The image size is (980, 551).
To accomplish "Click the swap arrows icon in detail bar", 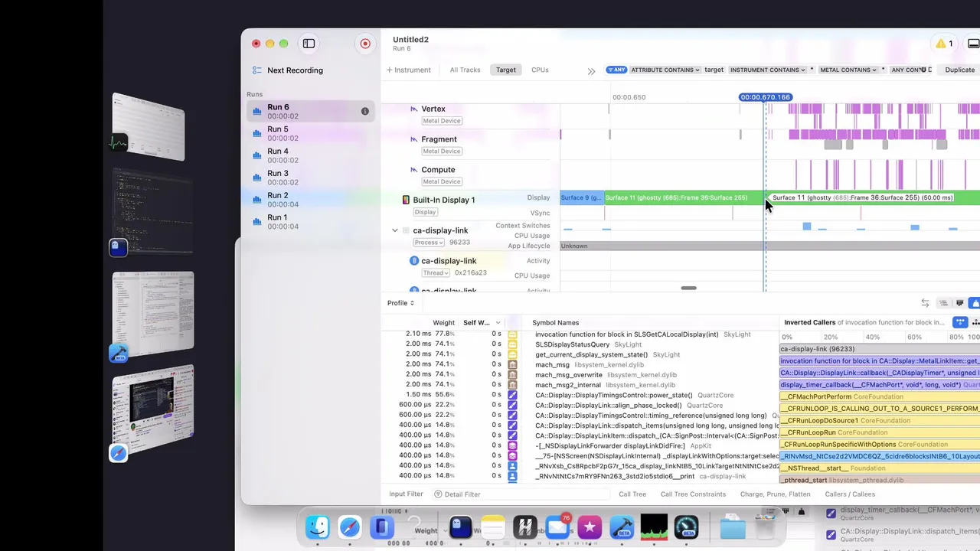I will tap(925, 304).
